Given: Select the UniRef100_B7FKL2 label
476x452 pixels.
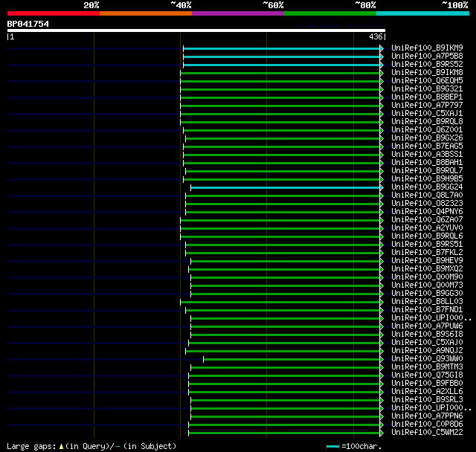Looking at the screenshot, I should [427, 253].
